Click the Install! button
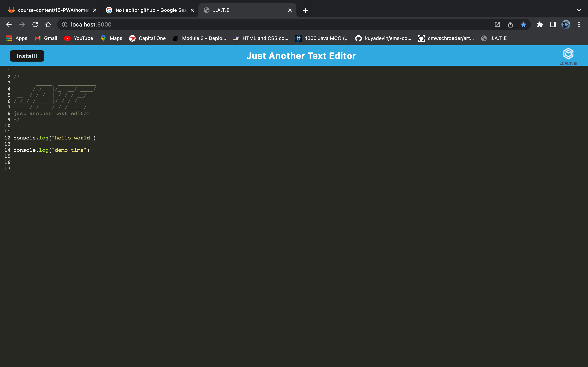The image size is (588, 367). click(27, 56)
